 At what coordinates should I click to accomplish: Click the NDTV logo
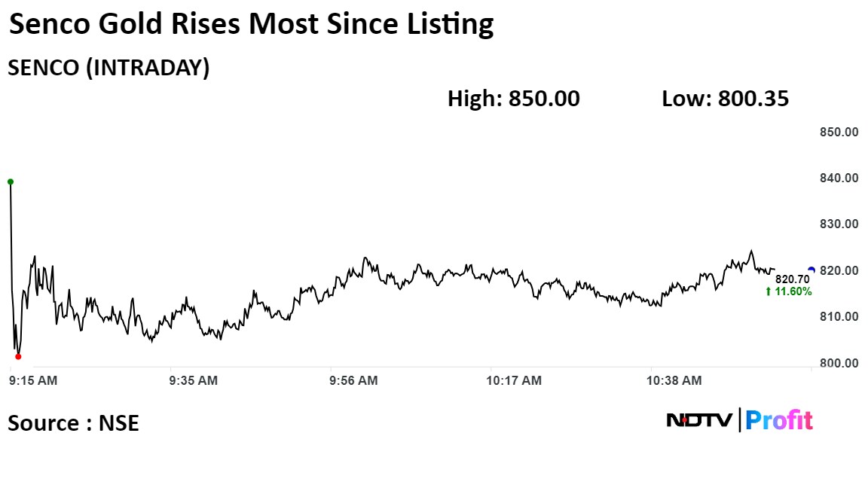coord(698,420)
